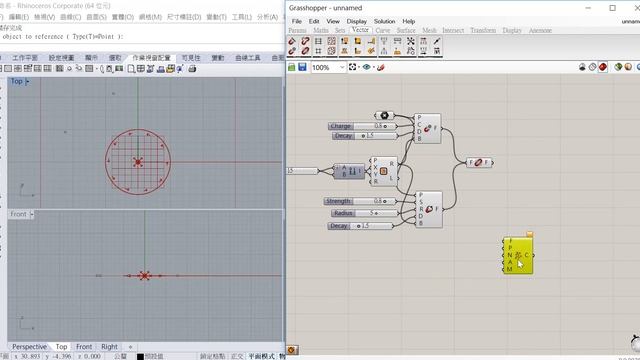Image resolution: width=640 pixels, height=360 pixels.
Task: Switch to the Right viewport tab
Action: (x=109, y=347)
